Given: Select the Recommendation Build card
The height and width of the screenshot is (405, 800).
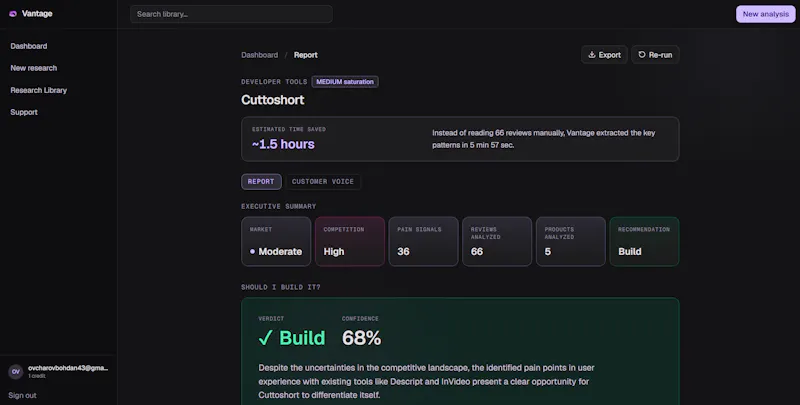Looking at the screenshot, I should [644, 241].
